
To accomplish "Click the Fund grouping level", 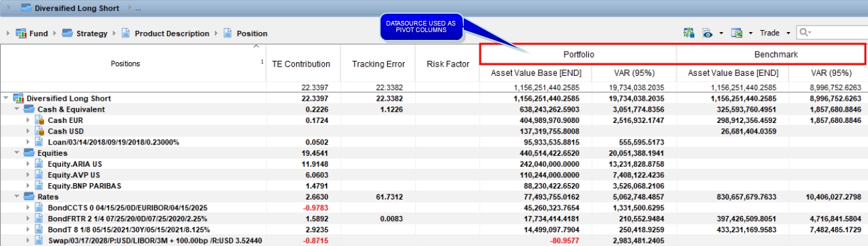I will [x=39, y=33].
